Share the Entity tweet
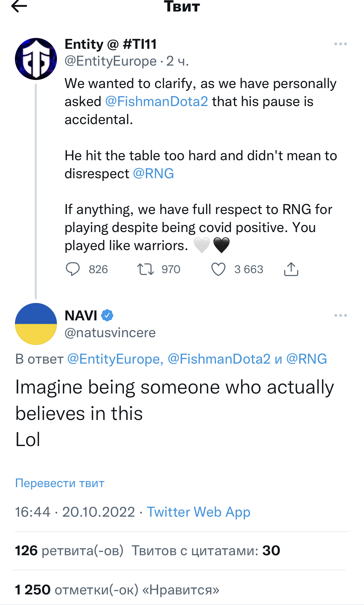Viewport: 364px width, 605px height. tap(291, 269)
